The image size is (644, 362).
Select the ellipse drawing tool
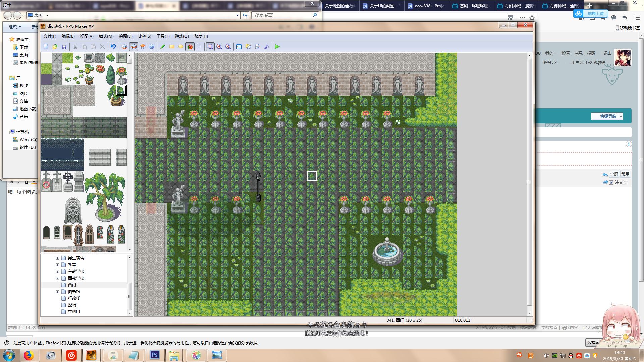181,47
